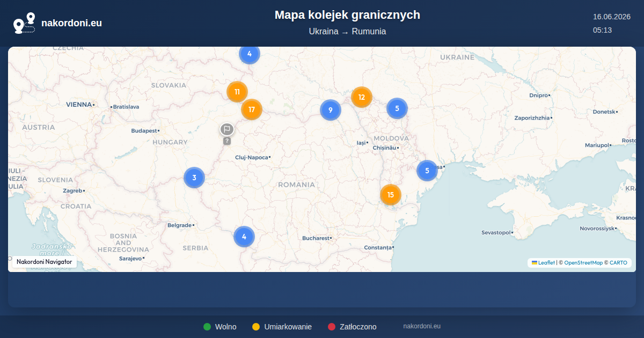Click the blue cluster labeled 5 above Moldova

point(397,108)
